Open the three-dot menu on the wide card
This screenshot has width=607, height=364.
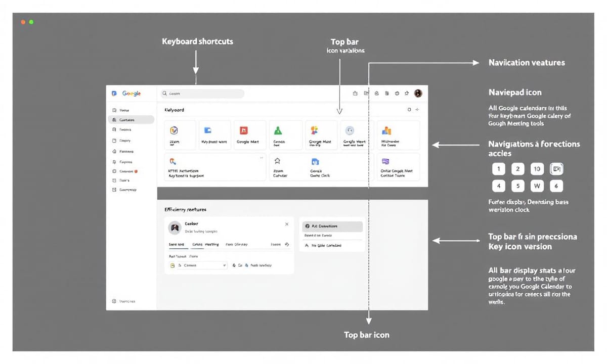pos(261,158)
